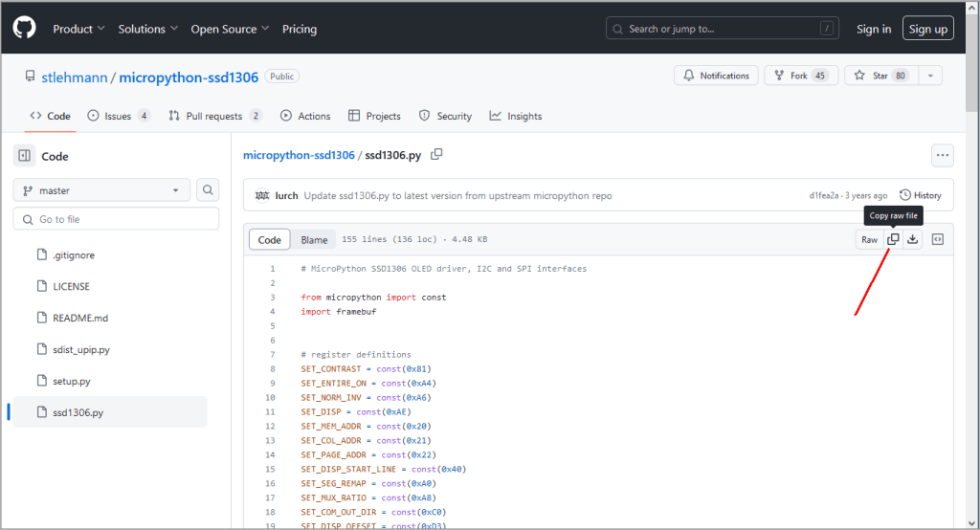Open the Issues tab
Image resolution: width=980 pixels, height=530 pixels.
pos(118,116)
